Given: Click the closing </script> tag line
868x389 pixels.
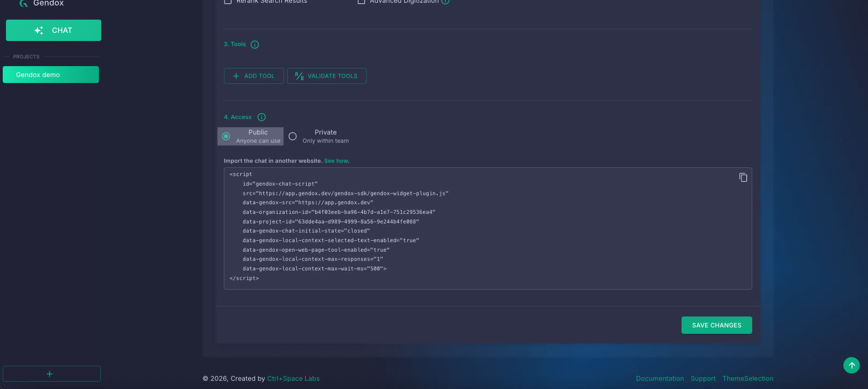Looking at the screenshot, I should click(244, 278).
